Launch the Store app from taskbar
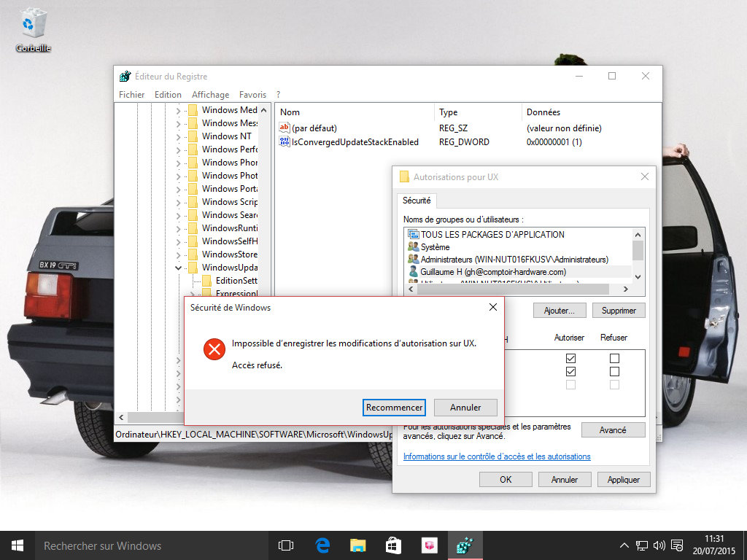The width and height of the screenshot is (747, 560). [x=393, y=545]
